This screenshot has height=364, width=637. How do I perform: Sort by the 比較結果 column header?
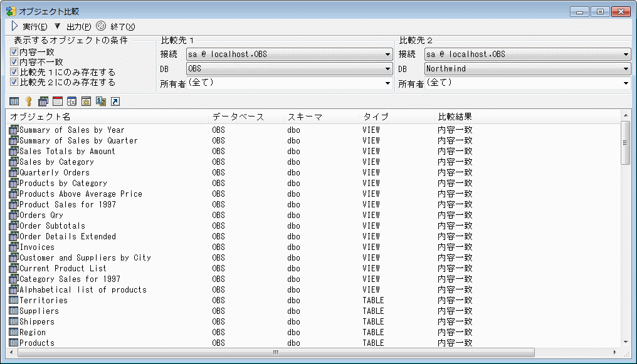pyautogui.click(x=455, y=117)
